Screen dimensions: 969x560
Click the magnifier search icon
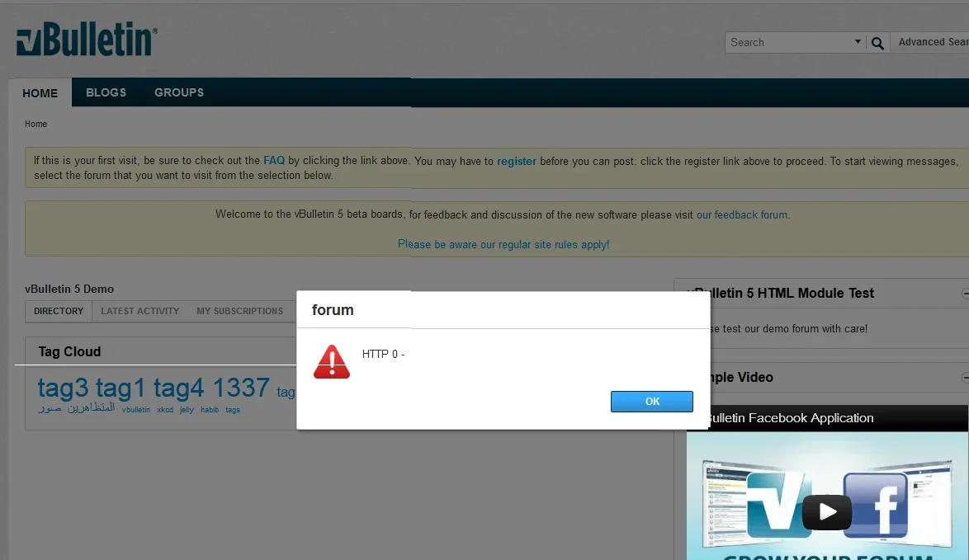pyautogui.click(x=877, y=43)
